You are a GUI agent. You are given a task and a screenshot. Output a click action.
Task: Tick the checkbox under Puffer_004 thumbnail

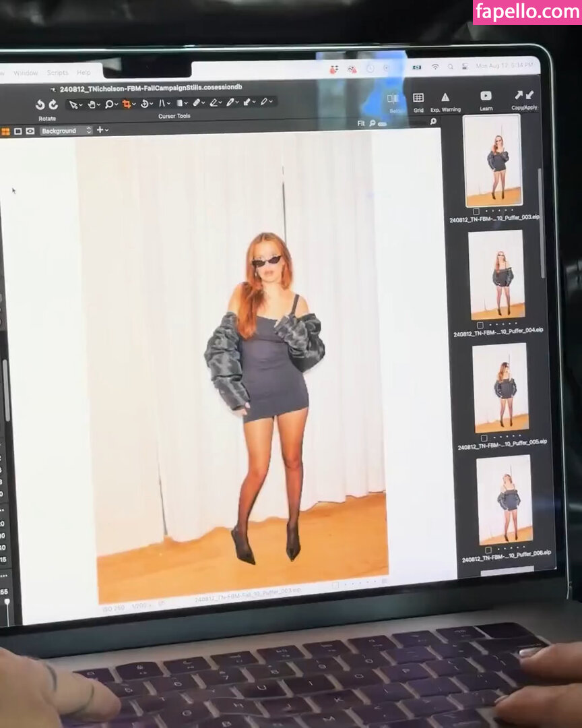[x=480, y=325]
